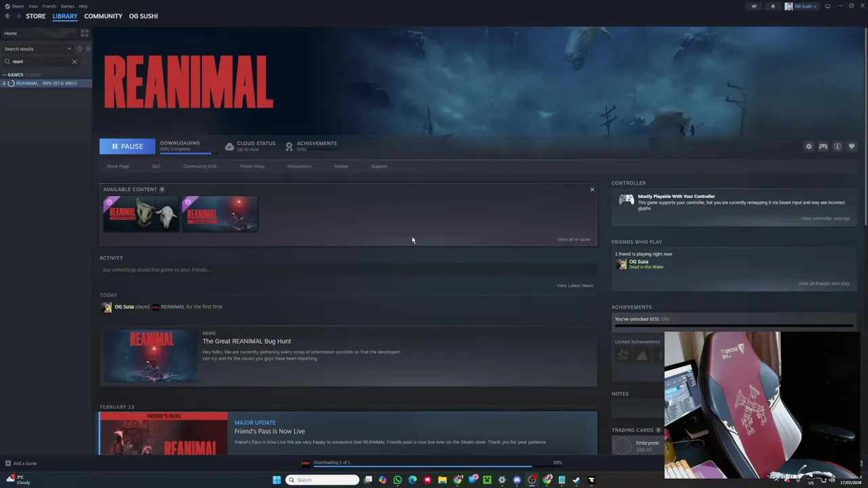
Task: Go to the COMMUNITY section
Action: (x=103, y=16)
